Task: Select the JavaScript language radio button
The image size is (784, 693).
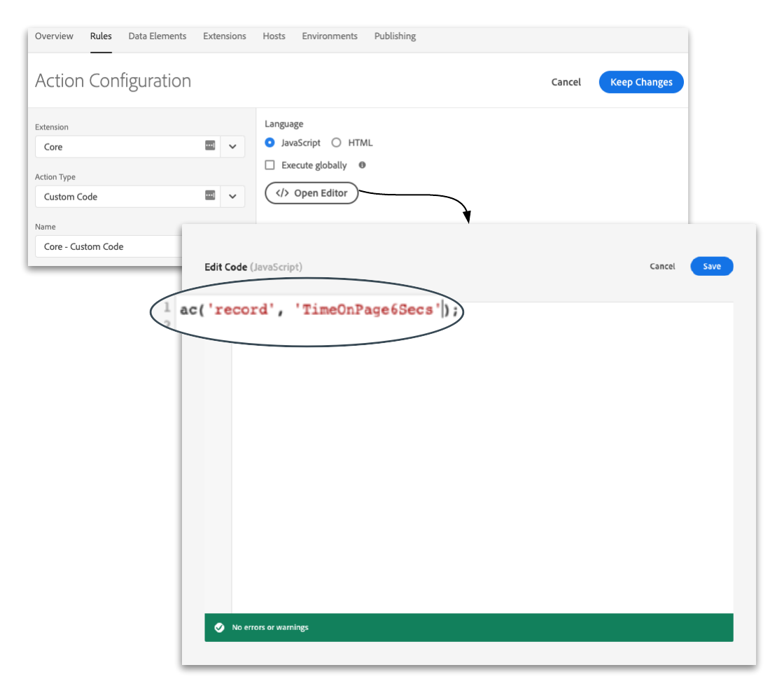Action: 270,143
